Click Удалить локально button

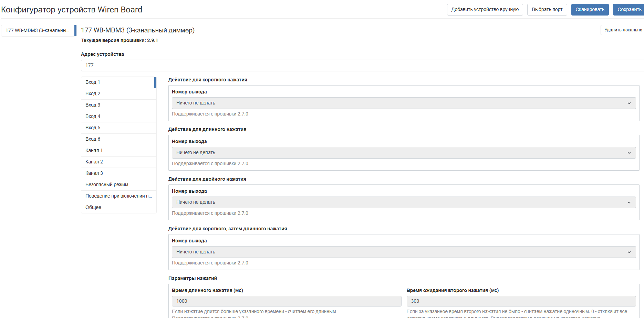(623, 30)
